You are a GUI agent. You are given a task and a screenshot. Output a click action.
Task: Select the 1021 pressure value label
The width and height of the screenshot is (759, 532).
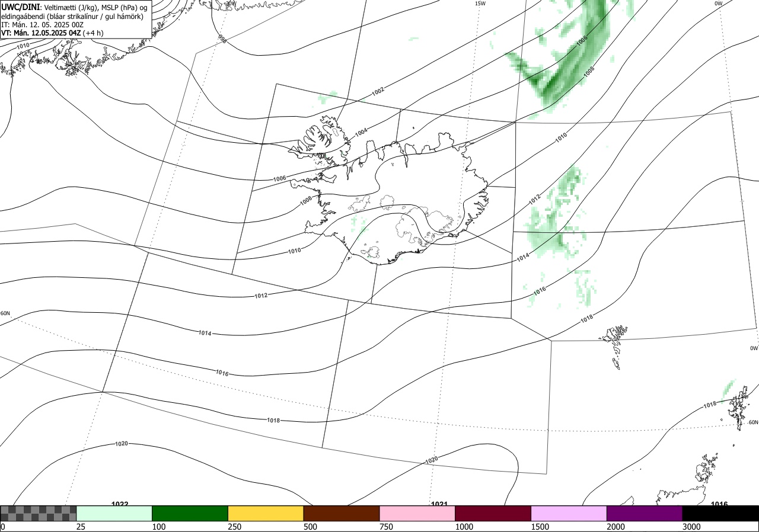click(x=439, y=504)
